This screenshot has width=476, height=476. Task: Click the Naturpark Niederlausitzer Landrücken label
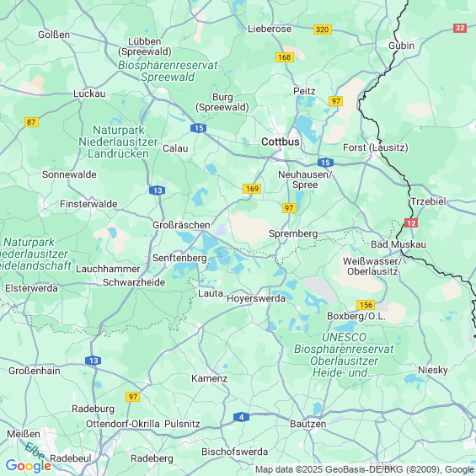coord(119,142)
